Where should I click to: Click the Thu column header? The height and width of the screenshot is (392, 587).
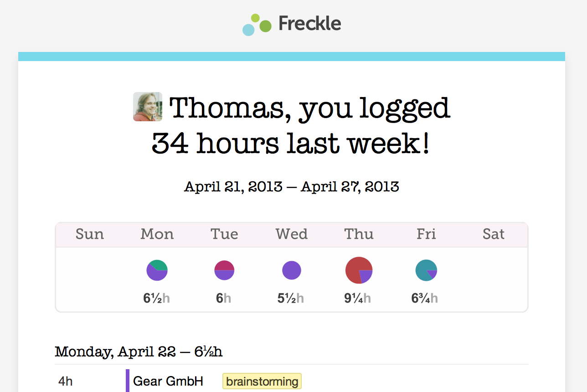pos(359,234)
